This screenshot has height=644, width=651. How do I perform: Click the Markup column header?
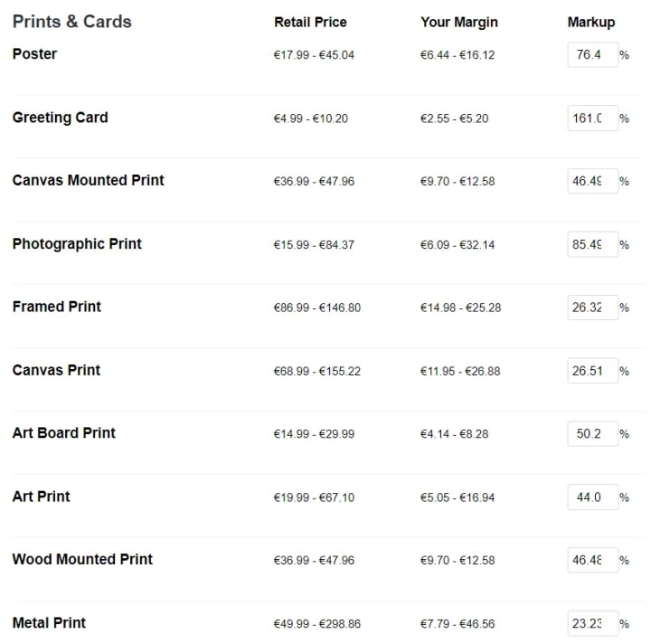(x=591, y=23)
